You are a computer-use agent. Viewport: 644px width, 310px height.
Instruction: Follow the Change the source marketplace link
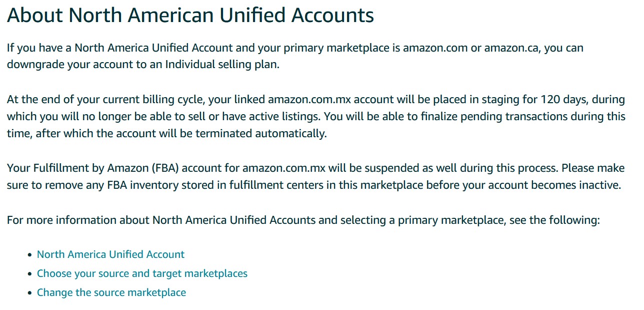click(x=111, y=292)
